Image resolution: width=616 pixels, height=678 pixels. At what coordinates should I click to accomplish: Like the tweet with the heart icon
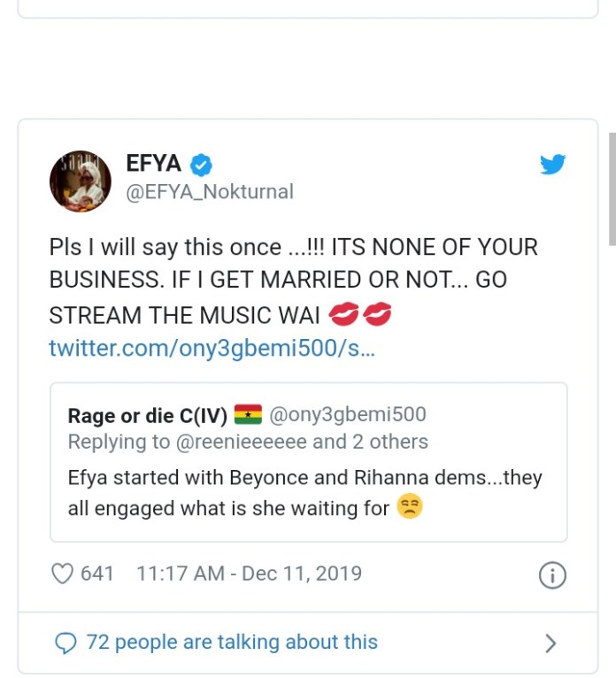point(62,574)
